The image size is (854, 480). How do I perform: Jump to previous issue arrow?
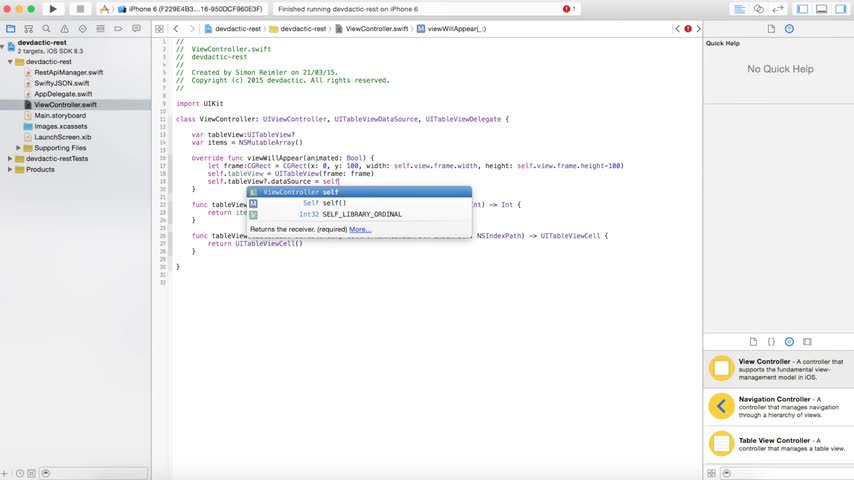coord(678,29)
